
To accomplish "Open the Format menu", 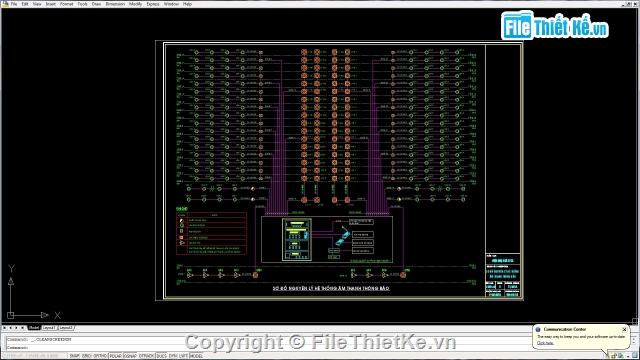I will click(x=67, y=4).
